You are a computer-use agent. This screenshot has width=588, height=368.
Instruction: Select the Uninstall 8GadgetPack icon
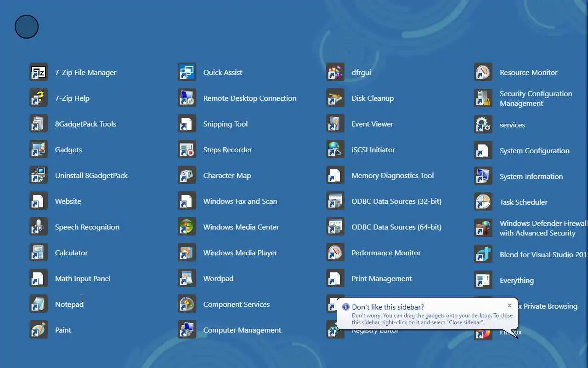(39, 175)
